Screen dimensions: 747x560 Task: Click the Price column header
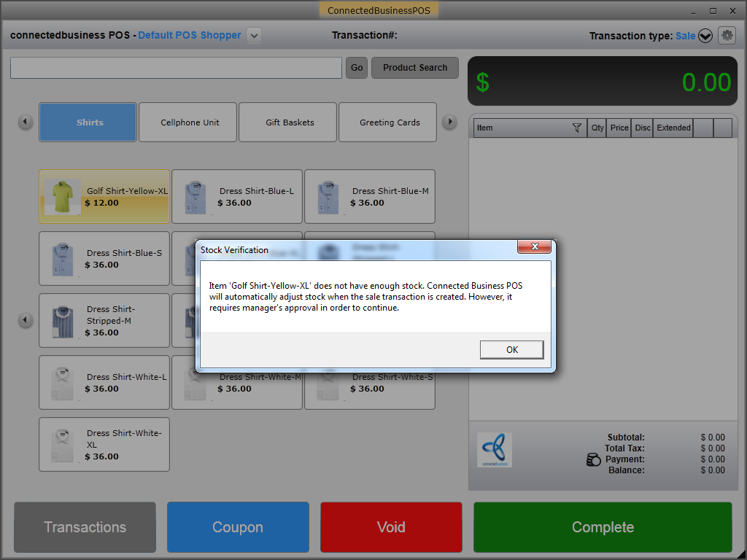[x=619, y=128]
